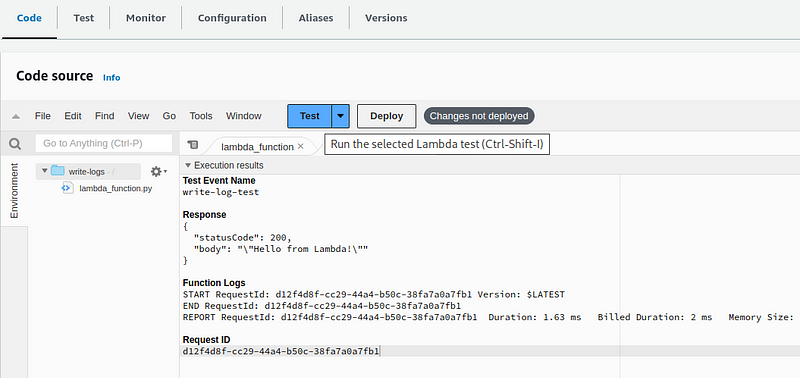Collapse the menu bar with up arrow
Screen dimensions: 800x378
(16, 116)
